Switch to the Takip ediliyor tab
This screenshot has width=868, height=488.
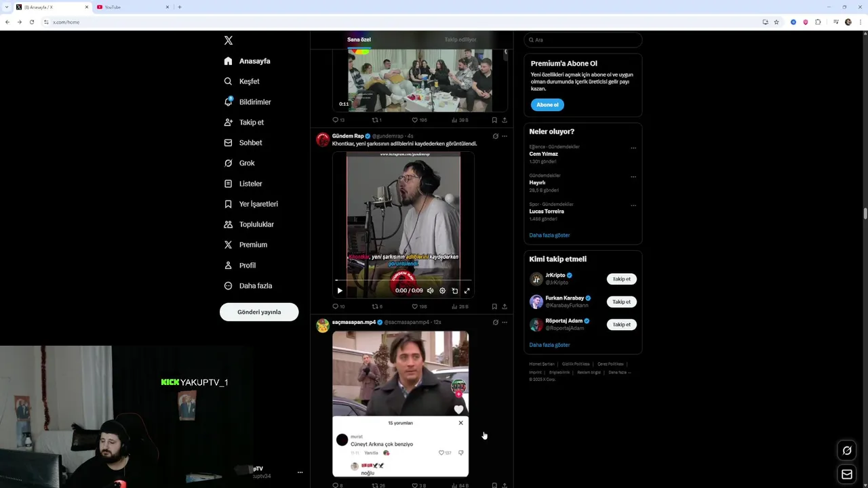click(460, 40)
